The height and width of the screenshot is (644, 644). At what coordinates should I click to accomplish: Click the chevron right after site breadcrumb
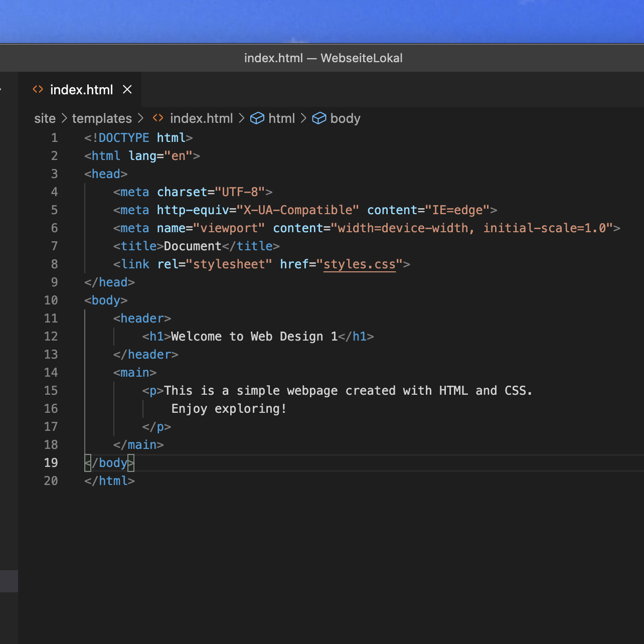[64, 118]
